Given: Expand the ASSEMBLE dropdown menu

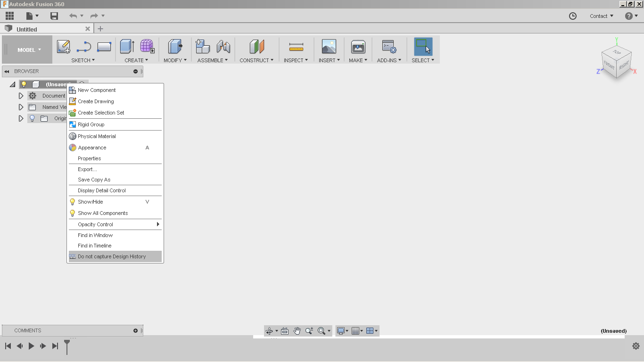Looking at the screenshot, I should click(x=213, y=60).
